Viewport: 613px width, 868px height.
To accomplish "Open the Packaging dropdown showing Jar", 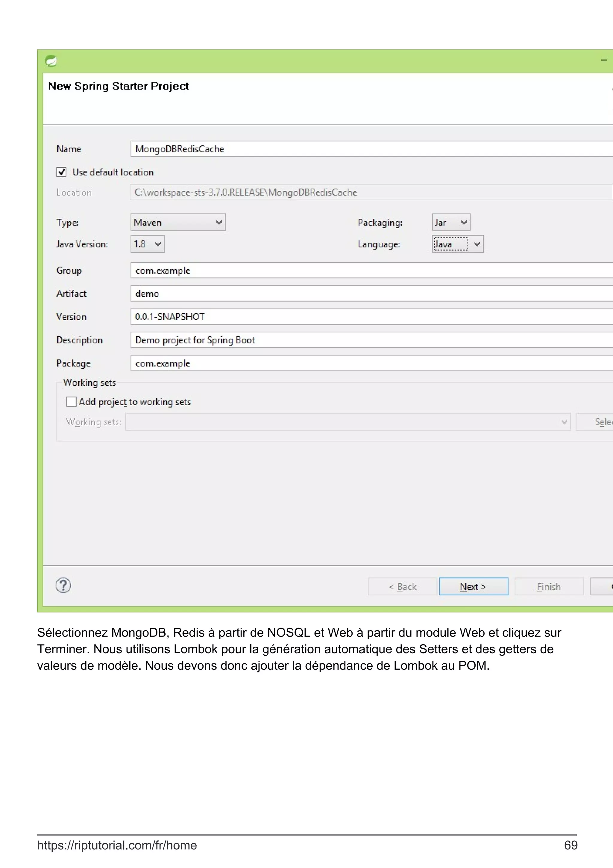I will coord(451,222).
